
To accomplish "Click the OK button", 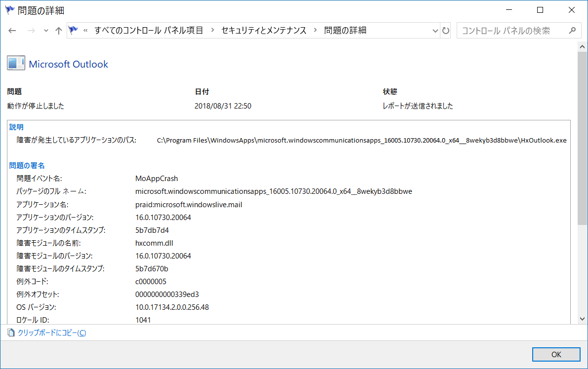I will pos(556,354).
